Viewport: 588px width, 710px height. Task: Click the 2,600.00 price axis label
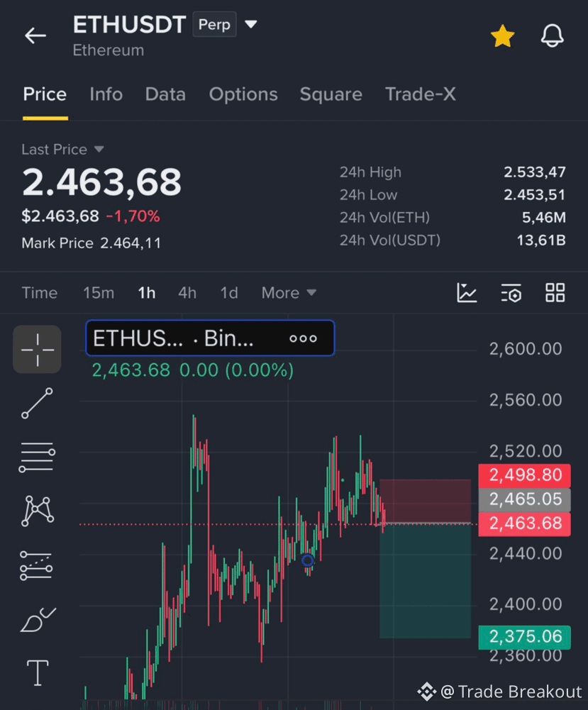(x=525, y=349)
